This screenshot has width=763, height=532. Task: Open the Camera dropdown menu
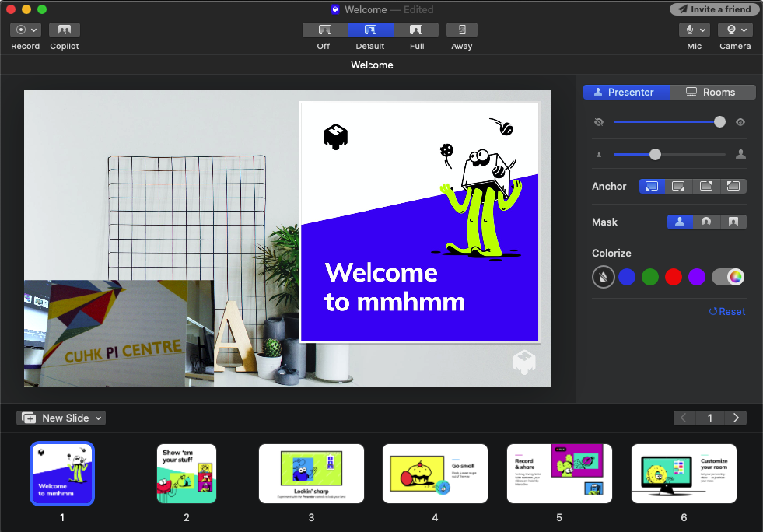[x=735, y=30]
